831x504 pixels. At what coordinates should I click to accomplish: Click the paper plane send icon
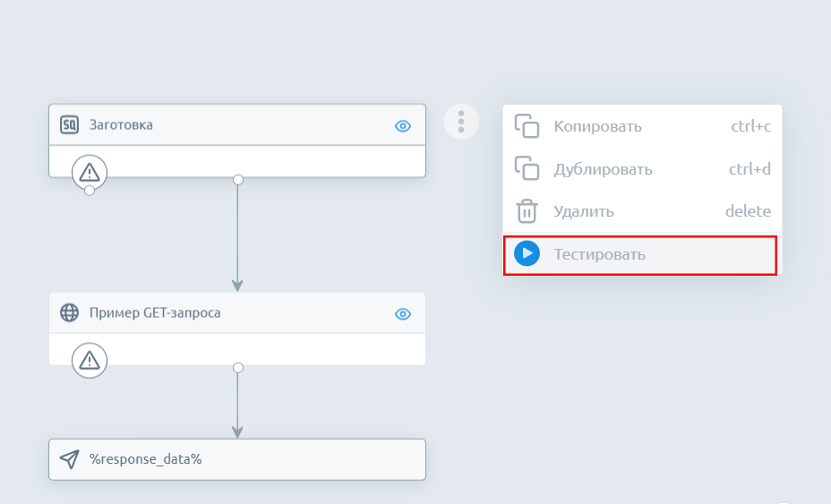(x=70, y=459)
